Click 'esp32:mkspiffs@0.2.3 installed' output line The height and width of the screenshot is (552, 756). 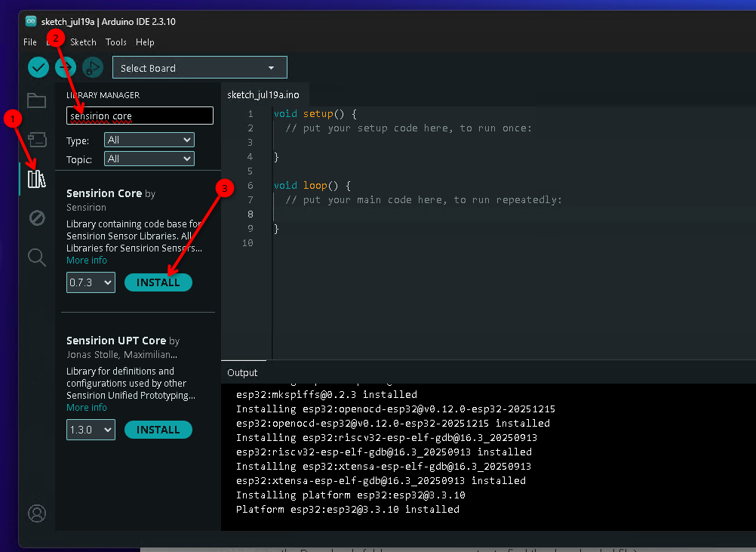coord(327,394)
